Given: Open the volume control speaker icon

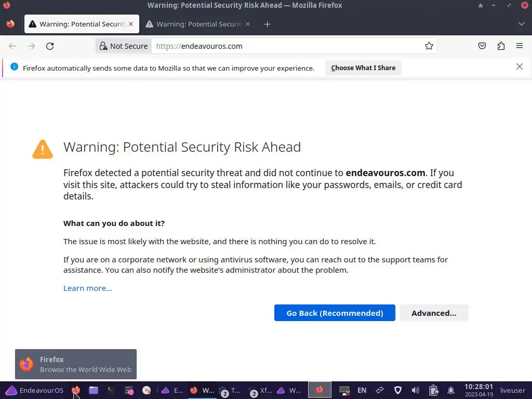Looking at the screenshot, I should [x=415, y=390].
